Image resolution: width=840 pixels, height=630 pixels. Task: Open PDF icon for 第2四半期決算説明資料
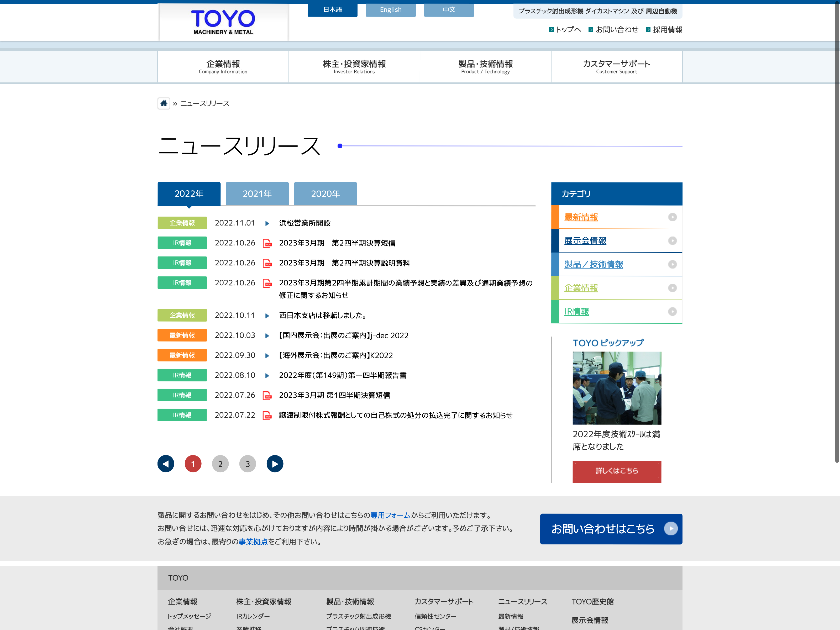267,263
